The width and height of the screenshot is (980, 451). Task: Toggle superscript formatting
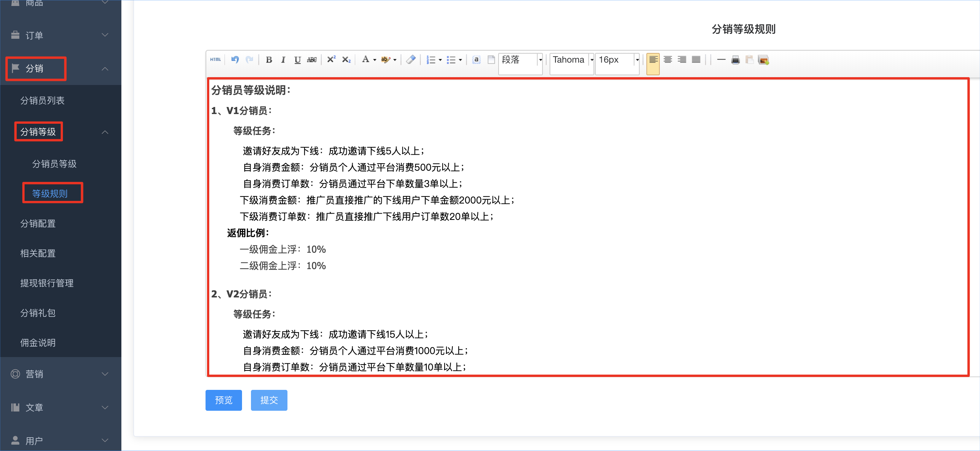331,60
